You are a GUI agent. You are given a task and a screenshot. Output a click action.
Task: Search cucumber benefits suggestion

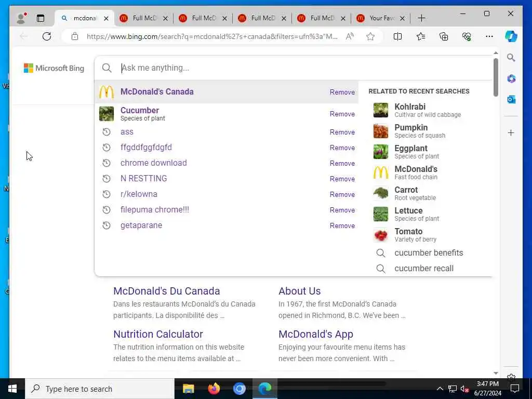click(x=429, y=253)
